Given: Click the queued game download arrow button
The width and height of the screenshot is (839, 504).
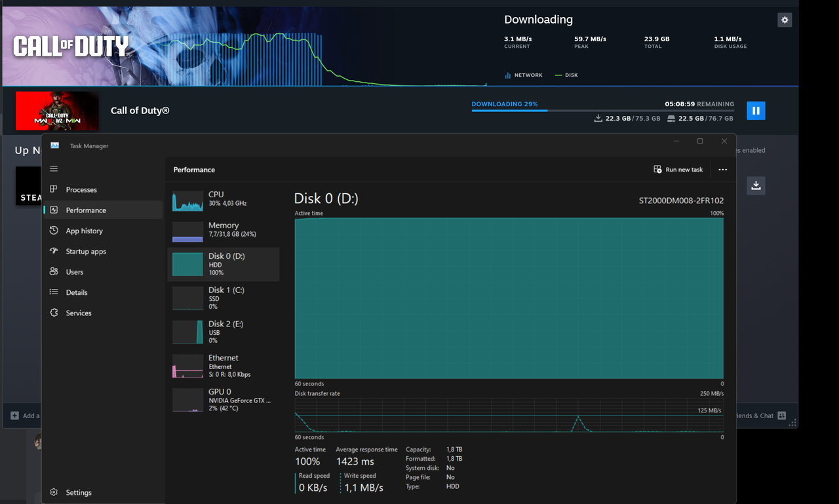Looking at the screenshot, I should (x=756, y=185).
